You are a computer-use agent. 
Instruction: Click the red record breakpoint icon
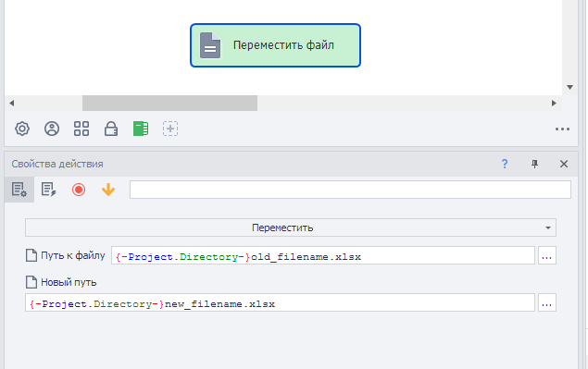tap(79, 190)
